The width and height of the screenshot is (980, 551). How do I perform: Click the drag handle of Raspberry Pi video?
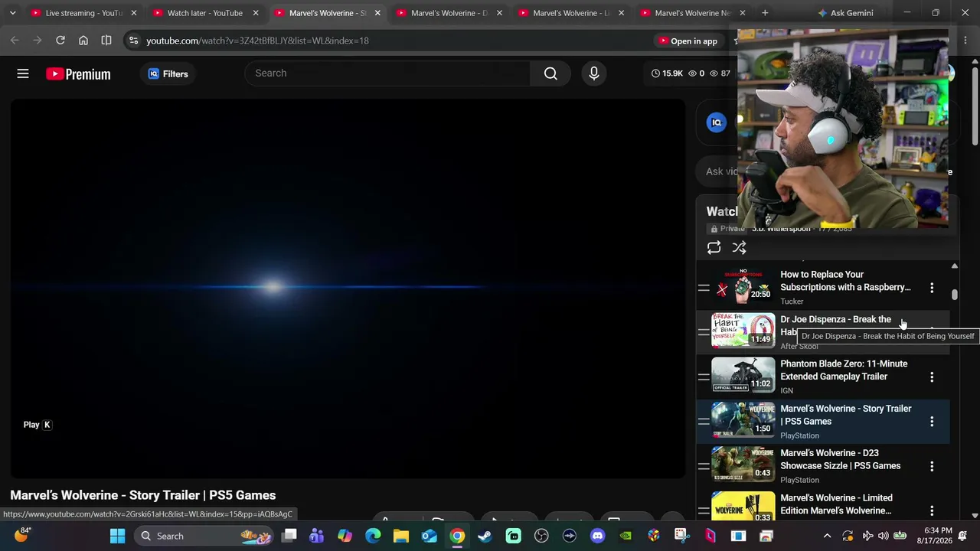pyautogui.click(x=704, y=288)
